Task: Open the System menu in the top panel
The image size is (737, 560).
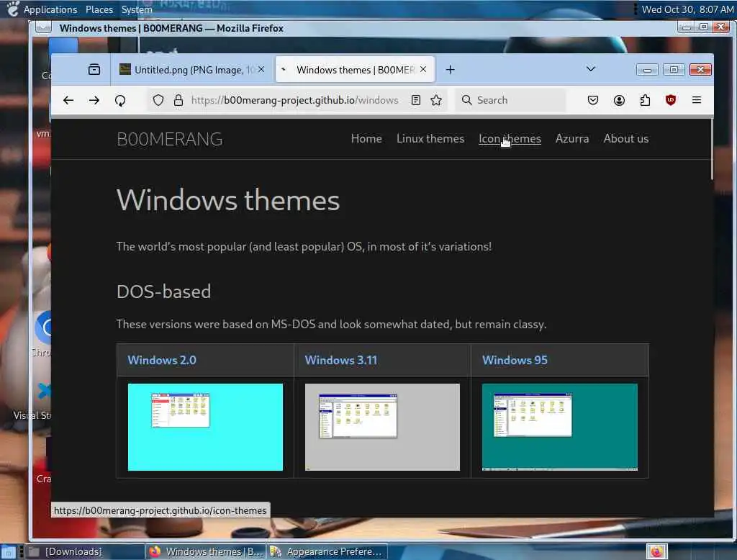Action: [137, 9]
